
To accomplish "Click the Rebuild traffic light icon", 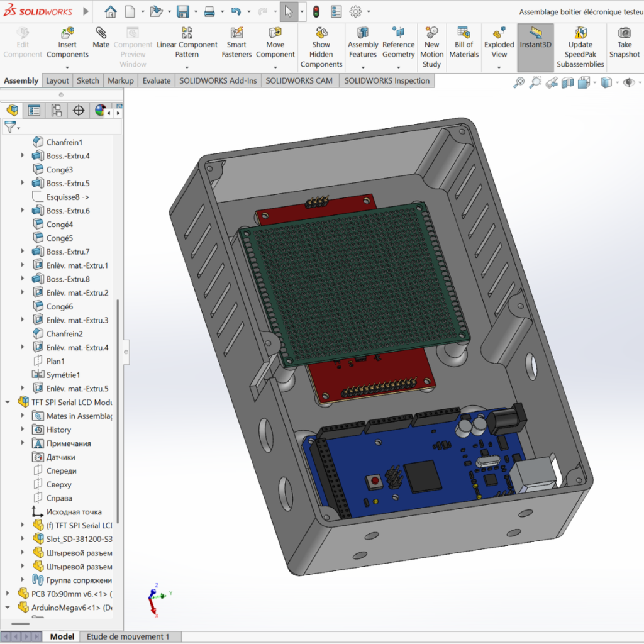I will tap(316, 11).
